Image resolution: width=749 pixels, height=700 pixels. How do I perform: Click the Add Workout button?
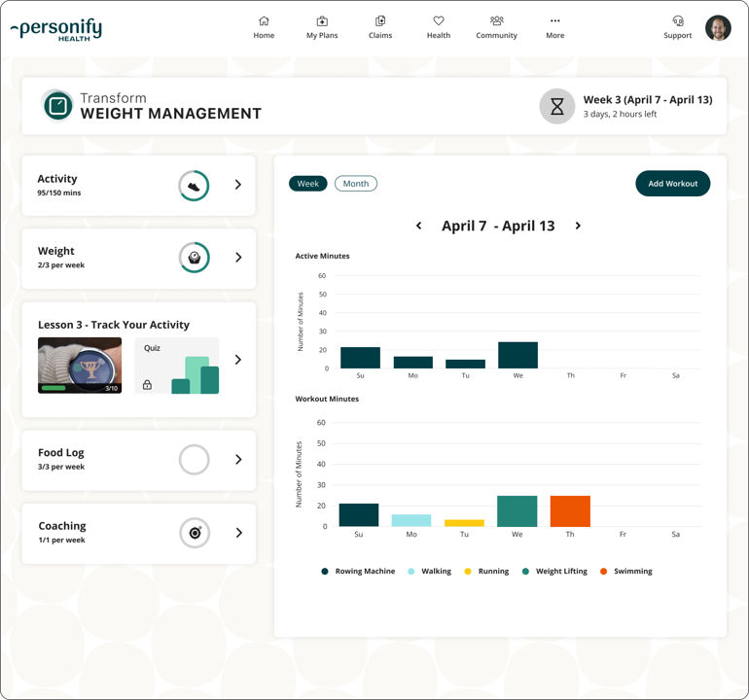(672, 184)
